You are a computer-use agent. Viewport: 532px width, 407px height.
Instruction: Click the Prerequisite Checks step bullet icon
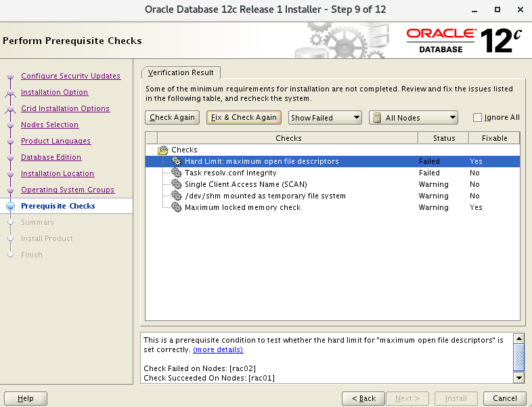pyautogui.click(x=10, y=206)
